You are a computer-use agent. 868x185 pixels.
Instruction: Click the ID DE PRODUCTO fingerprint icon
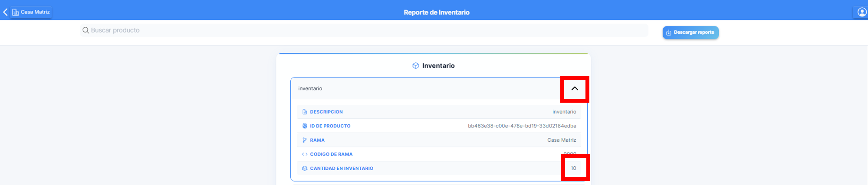[x=305, y=126]
